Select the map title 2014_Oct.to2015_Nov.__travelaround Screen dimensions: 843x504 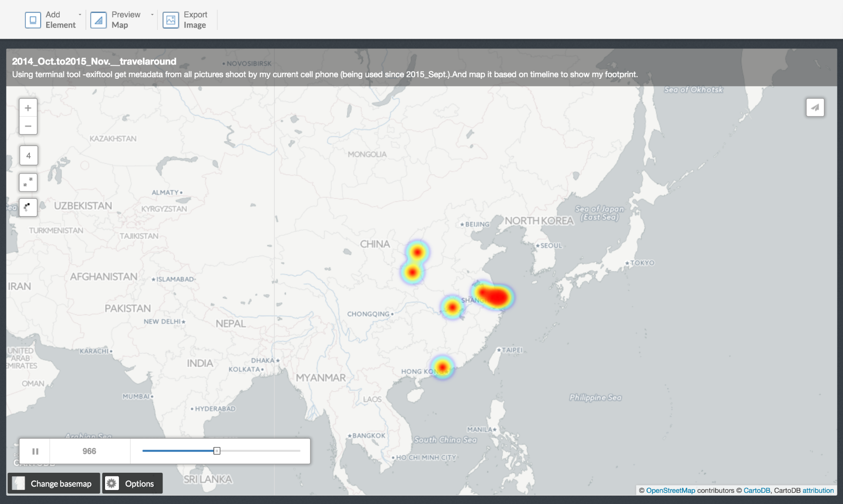click(94, 61)
